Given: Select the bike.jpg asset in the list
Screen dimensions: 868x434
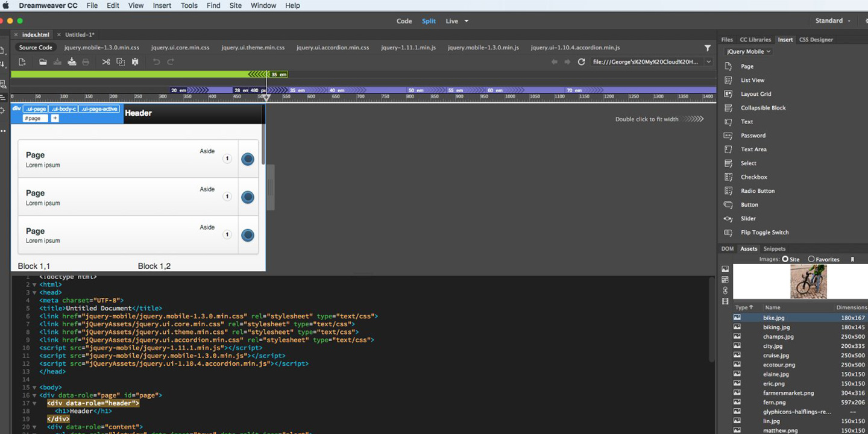Looking at the screenshot, I should tap(773, 318).
